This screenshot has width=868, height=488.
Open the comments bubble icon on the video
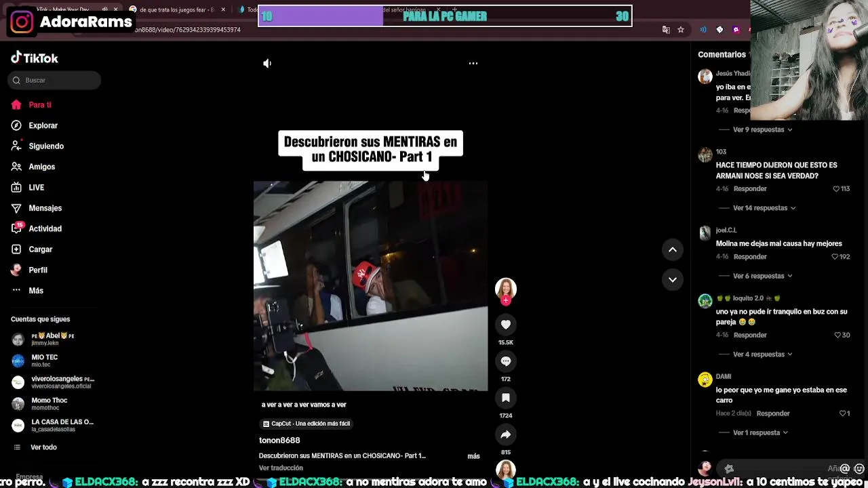click(506, 361)
